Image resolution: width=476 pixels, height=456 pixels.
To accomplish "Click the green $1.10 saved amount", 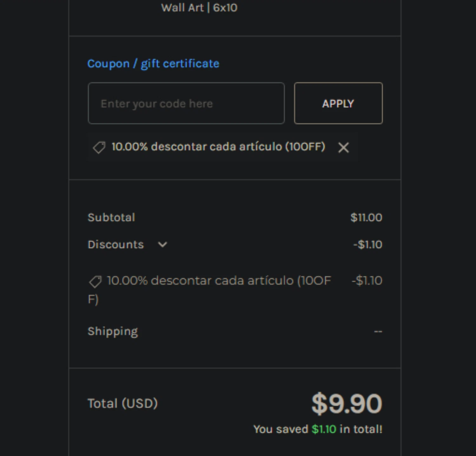I will pos(324,429).
